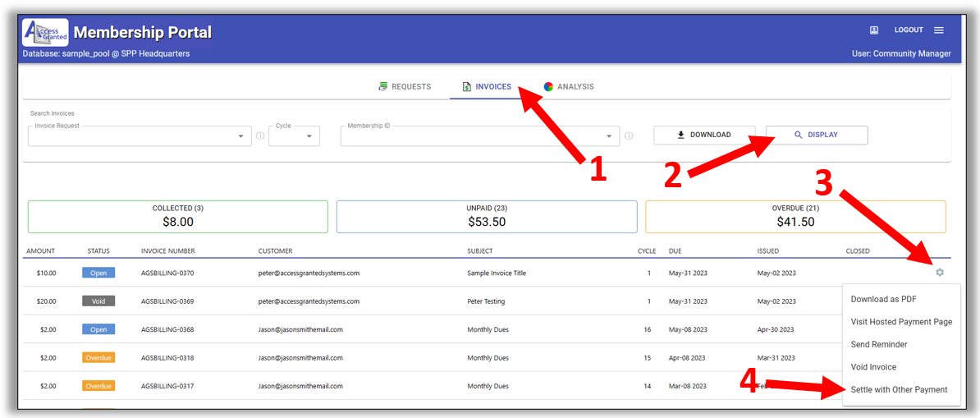
Task: Expand the Cycle dropdown
Action: coord(310,136)
